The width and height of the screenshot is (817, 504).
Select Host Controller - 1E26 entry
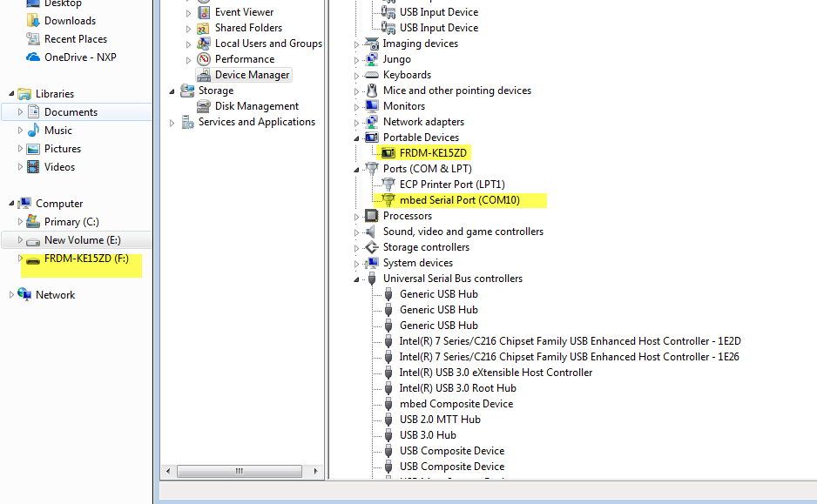[x=569, y=357]
